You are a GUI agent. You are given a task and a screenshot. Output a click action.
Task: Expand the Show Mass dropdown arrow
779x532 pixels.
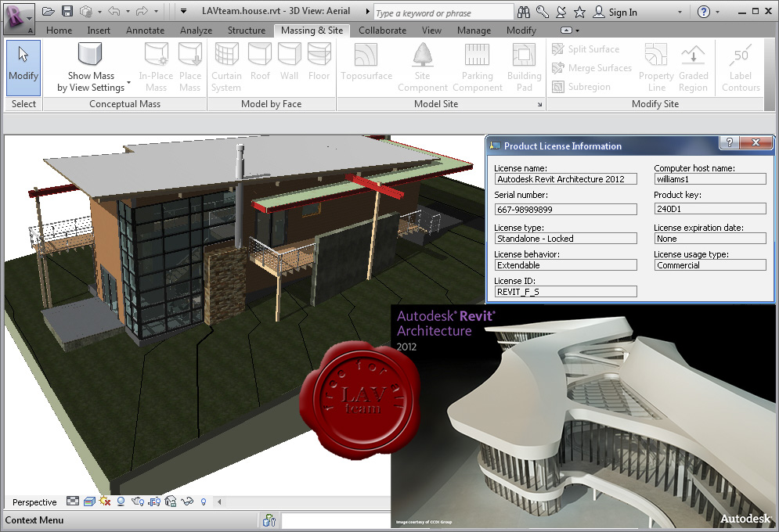pyautogui.click(x=128, y=82)
